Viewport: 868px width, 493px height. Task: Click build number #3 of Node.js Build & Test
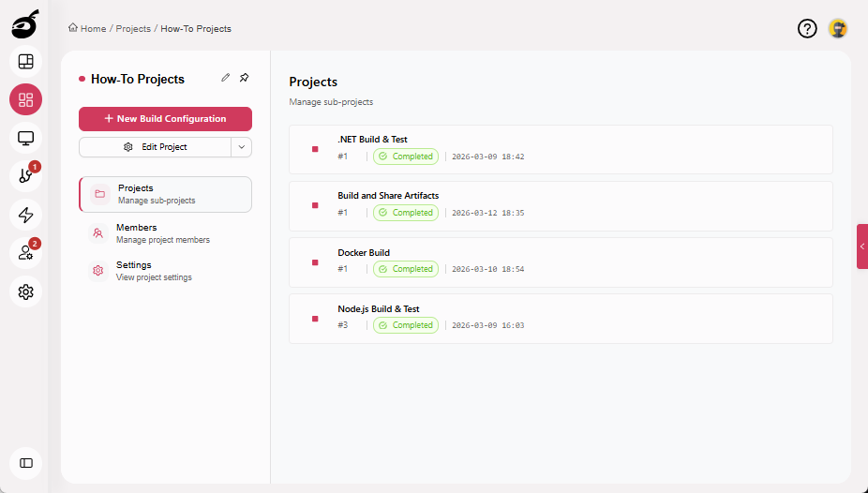[343, 325]
